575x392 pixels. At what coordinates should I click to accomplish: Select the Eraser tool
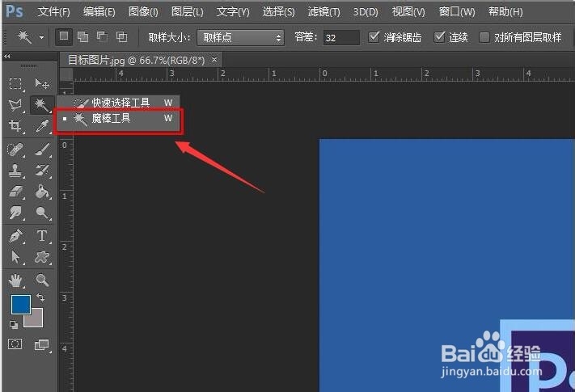click(x=15, y=192)
